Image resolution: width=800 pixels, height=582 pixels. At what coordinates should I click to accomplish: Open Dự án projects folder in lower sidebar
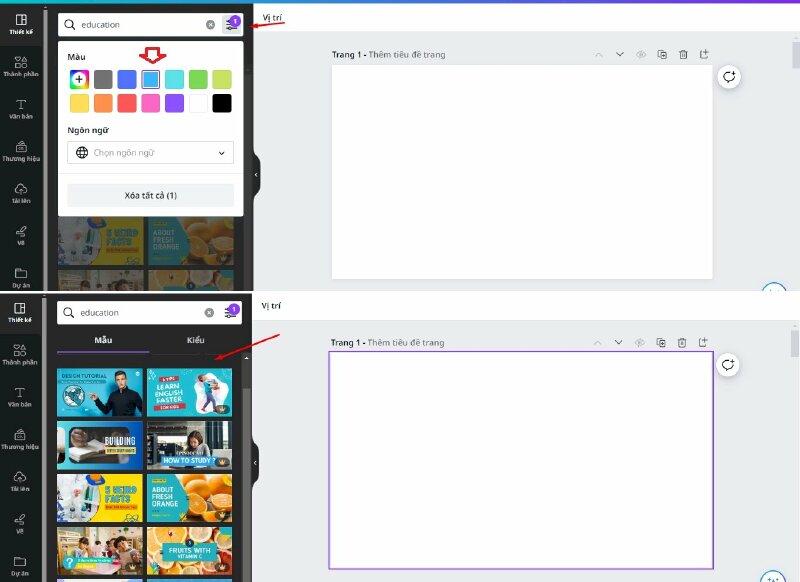point(21,565)
